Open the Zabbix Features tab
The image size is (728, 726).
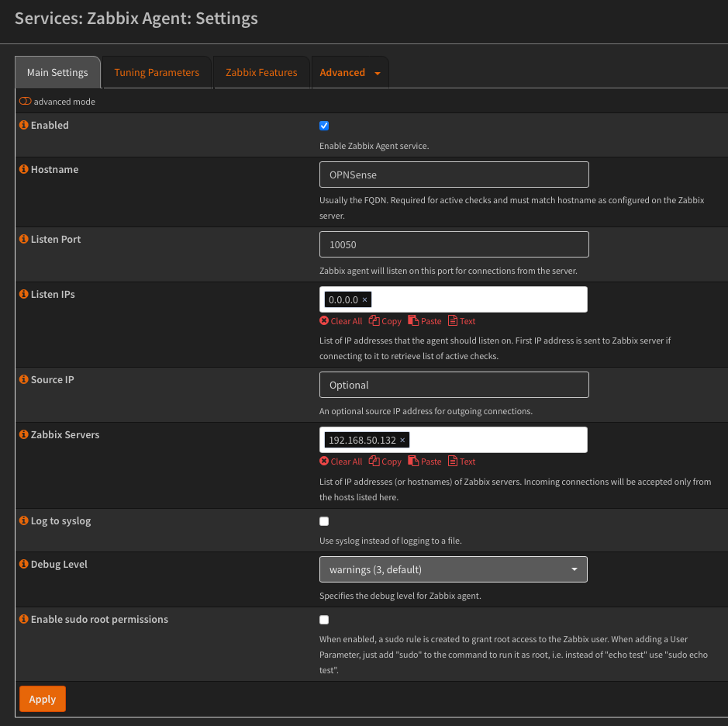261,71
